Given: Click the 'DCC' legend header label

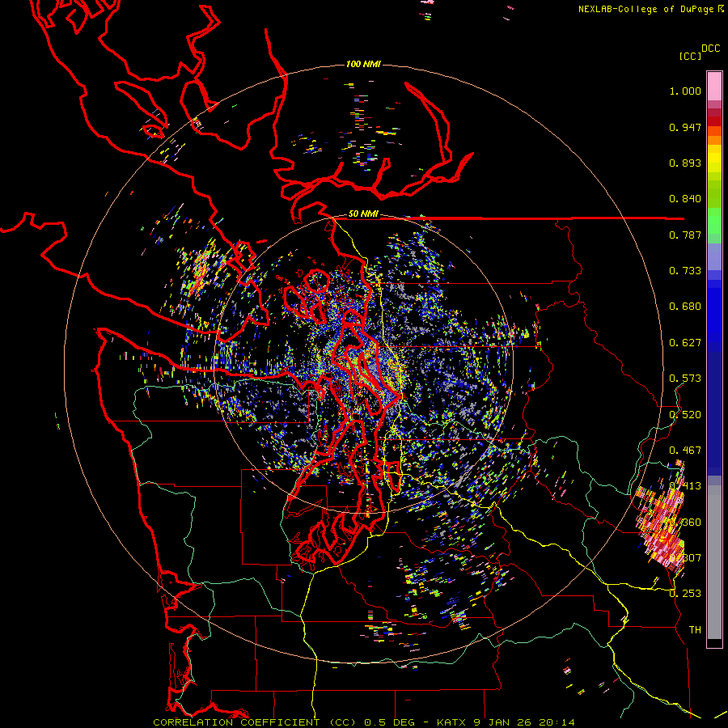Looking at the screenshot, I should click(x=711, y=49).
